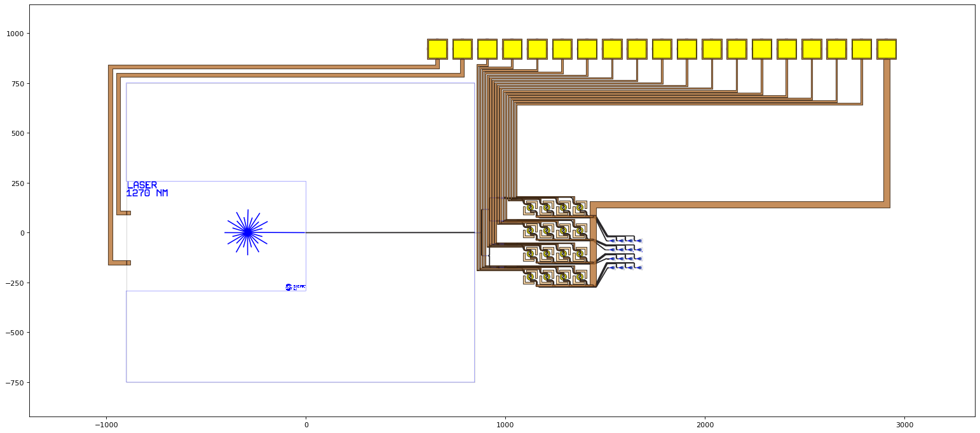980x433 pixels.
Task: Select the bottom-right ring modulator in array
Action: (580, 277)
